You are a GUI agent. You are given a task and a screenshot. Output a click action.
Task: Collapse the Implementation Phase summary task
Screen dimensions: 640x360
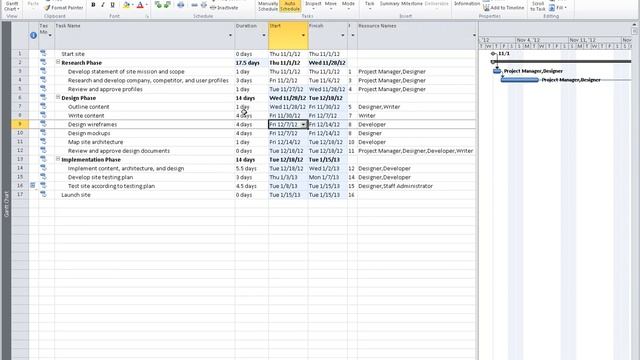pos(58,159)
